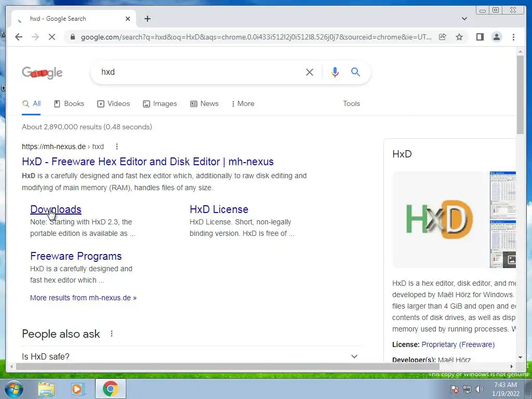Image resolution: width=532 pixels, height=399 pixels.
Task: Open search Tools
Action: tap(351, 104)
